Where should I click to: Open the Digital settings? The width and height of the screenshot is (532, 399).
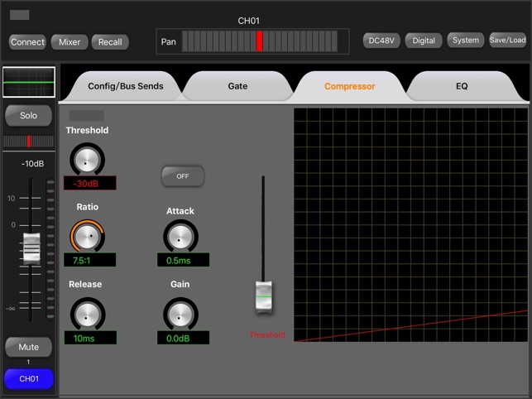(x=424, y=41)
